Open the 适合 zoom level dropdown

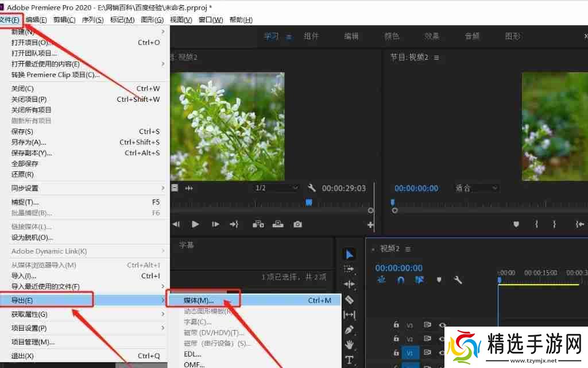pyautogui.click(x=475, y=187)
